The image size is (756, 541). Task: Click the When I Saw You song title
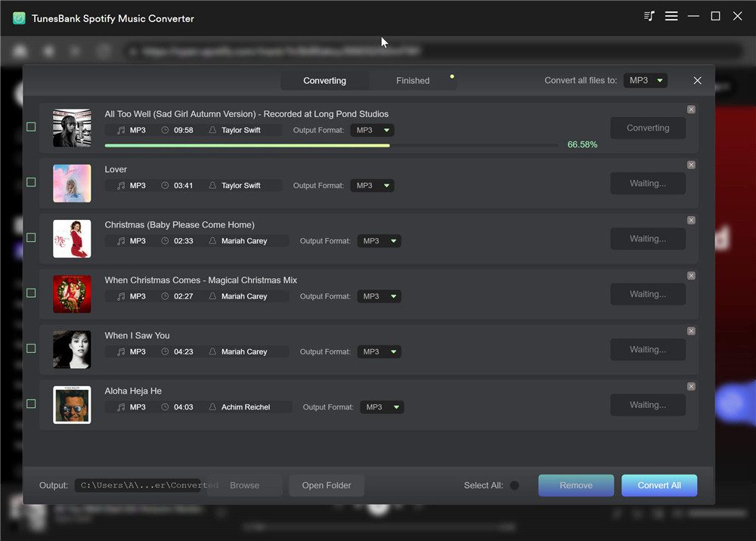pyautogui.click(x=137, y=335)
